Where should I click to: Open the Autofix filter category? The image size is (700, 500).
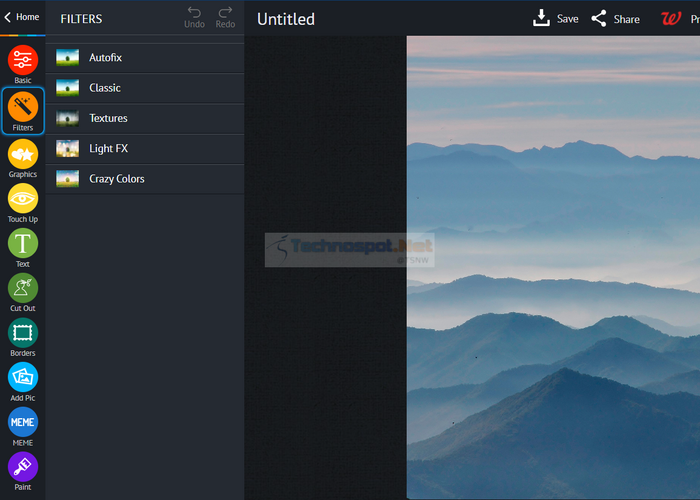click(x=145, y=58)
